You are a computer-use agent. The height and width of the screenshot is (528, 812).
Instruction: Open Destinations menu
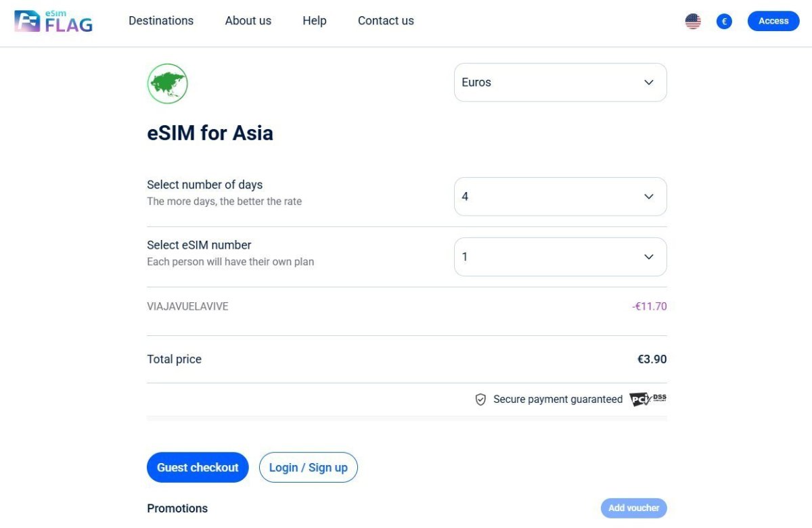click(161, 21)
